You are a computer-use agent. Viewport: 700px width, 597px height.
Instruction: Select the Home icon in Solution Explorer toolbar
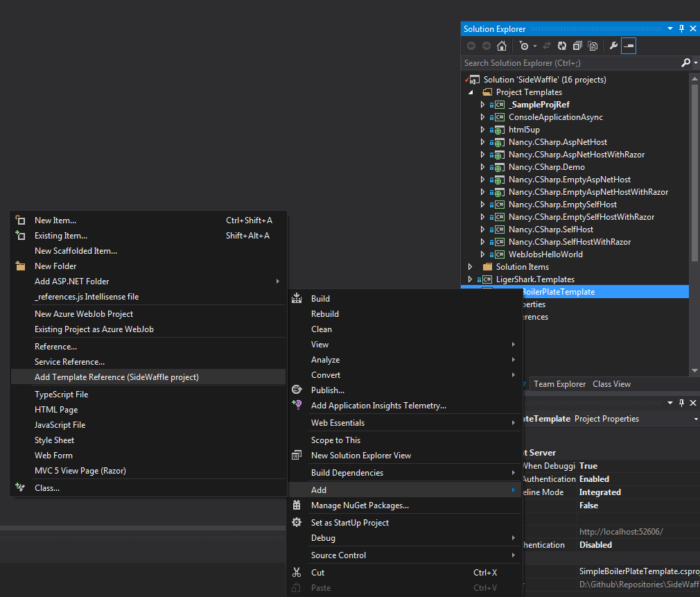(502, 46)
